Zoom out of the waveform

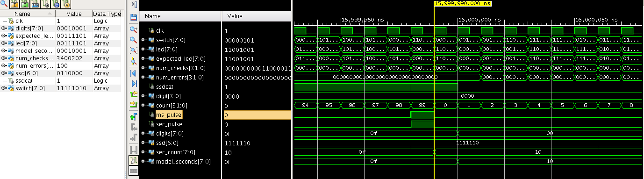[x=133, y=40]
